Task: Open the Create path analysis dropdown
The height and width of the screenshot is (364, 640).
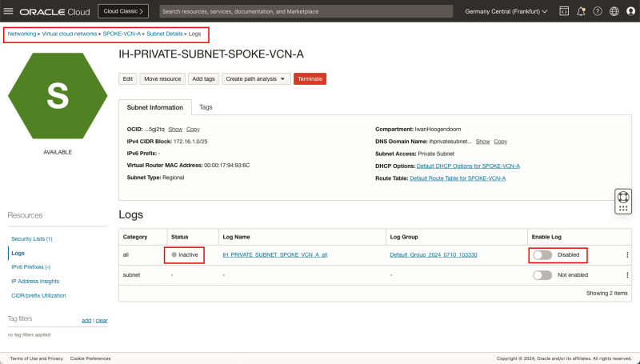Action: pyautogui.click(x=256, y=79)
